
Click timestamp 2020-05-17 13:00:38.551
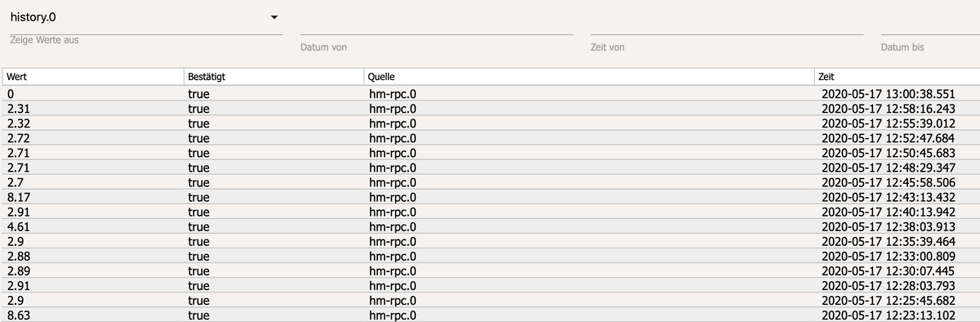pyautogui.click(x=888, y=94)
